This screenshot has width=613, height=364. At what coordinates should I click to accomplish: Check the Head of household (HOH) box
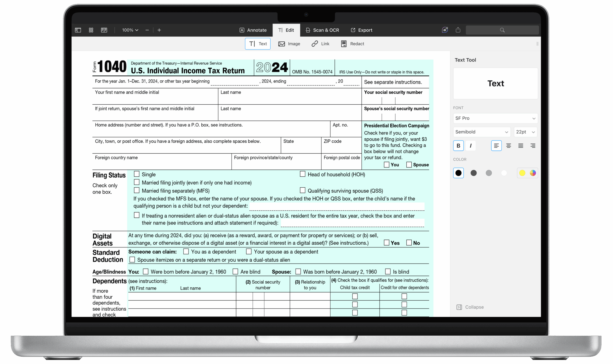[302, 174]
